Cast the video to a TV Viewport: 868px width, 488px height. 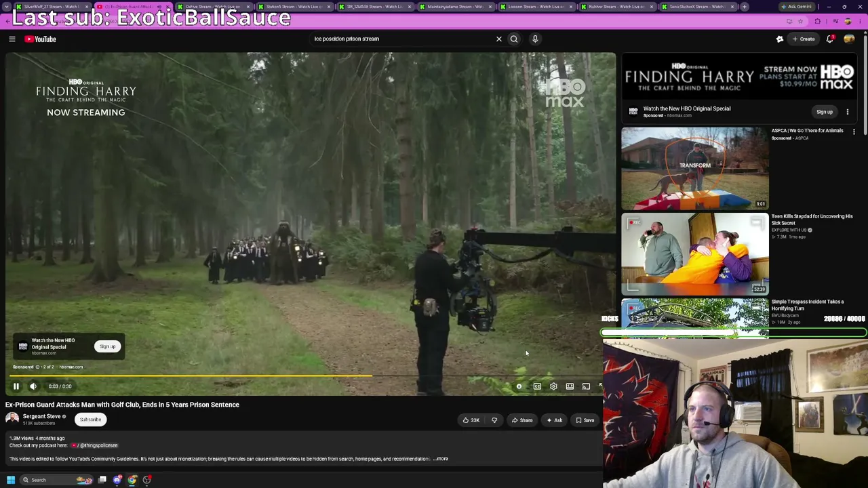(586, 386)
